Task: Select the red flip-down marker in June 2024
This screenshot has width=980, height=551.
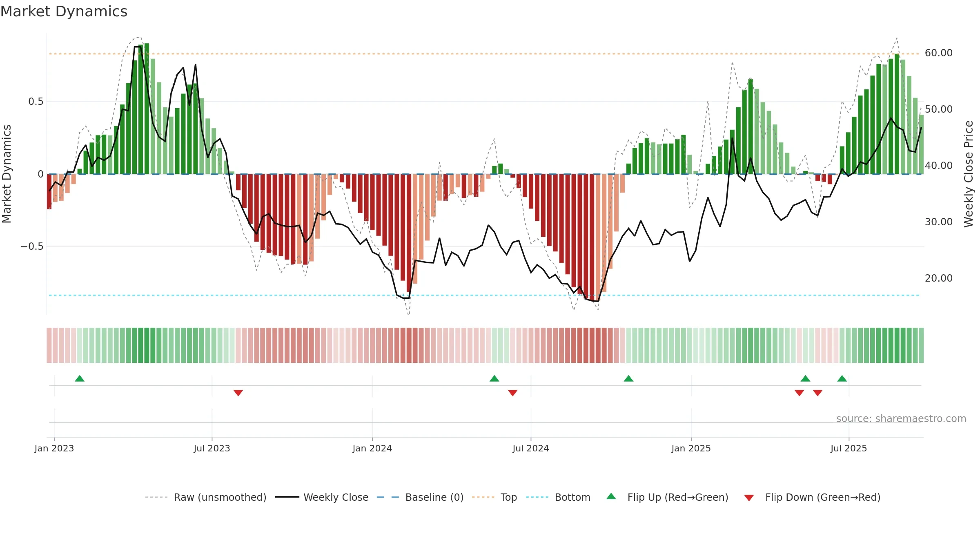Action: coord(513,393)
